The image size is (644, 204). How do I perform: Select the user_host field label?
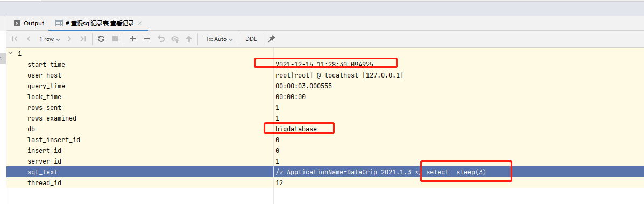point(44,75)
